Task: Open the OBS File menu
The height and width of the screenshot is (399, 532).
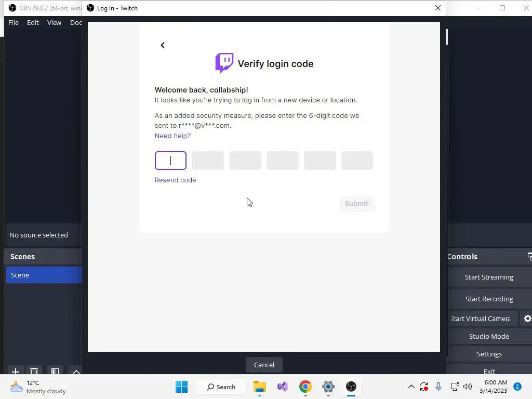Action: coord(14,22)
